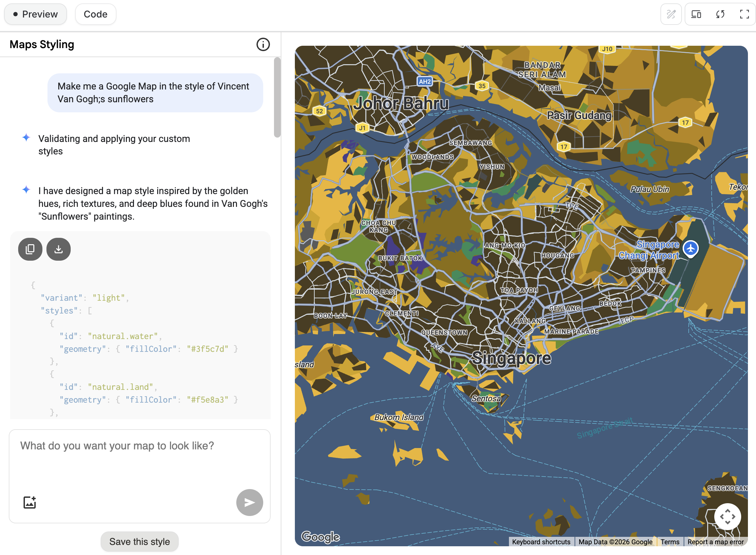
Task: Click the J1 route shield
Action: pos(362,128)
